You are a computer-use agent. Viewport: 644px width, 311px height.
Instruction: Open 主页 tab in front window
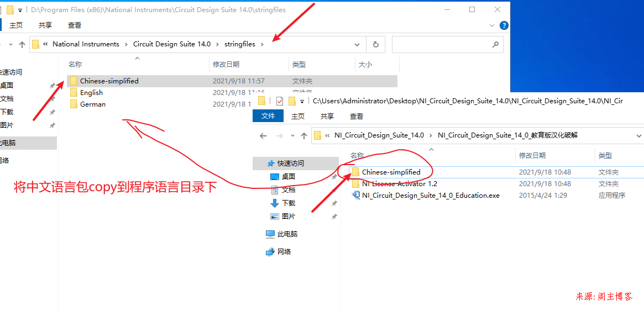298,116
